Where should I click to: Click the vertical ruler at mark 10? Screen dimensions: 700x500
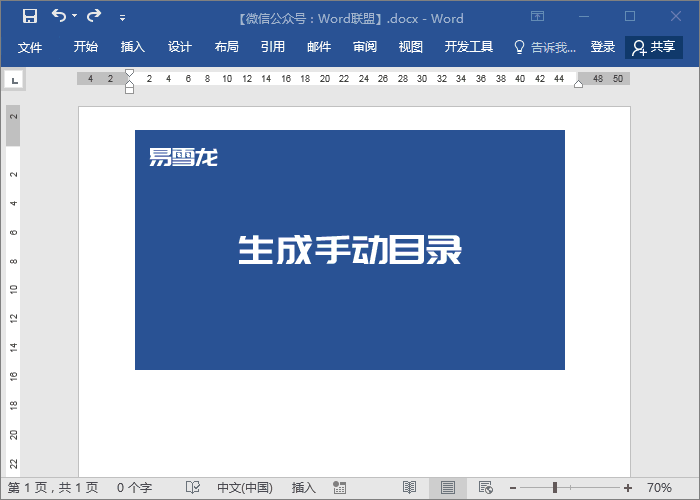(x=13, y=289)
